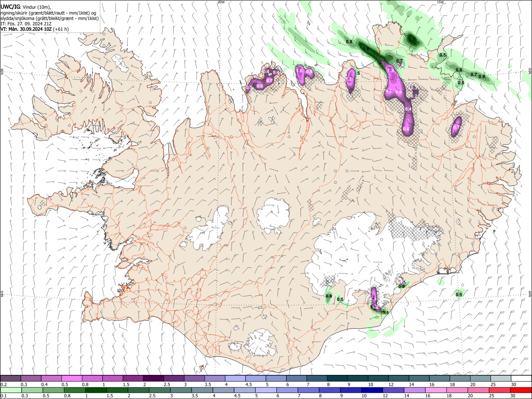Screen dimensions: 532x399
Task: Click the medium green 0.5 rain swatch
Action: [x=53, y=390]
